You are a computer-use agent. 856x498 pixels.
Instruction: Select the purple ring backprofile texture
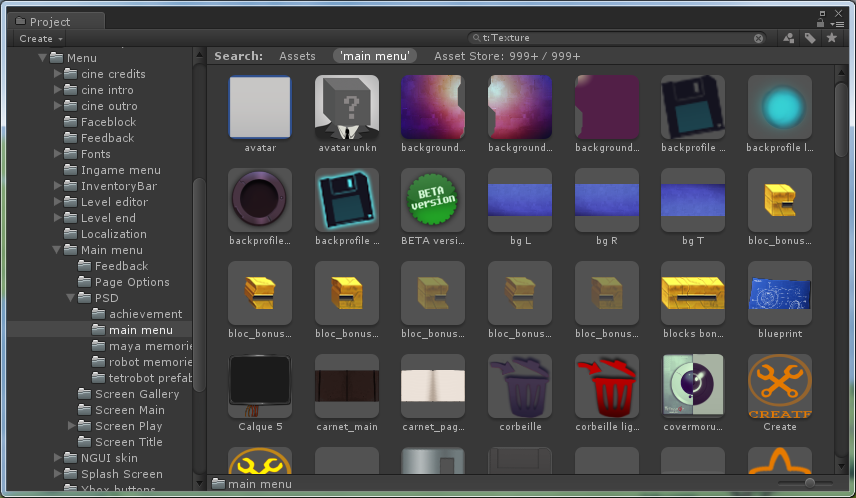point(260,200)
